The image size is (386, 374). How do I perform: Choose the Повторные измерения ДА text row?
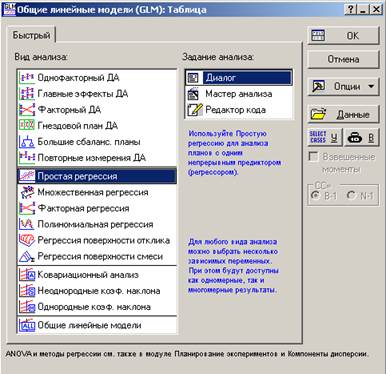(x=92, y=157)
